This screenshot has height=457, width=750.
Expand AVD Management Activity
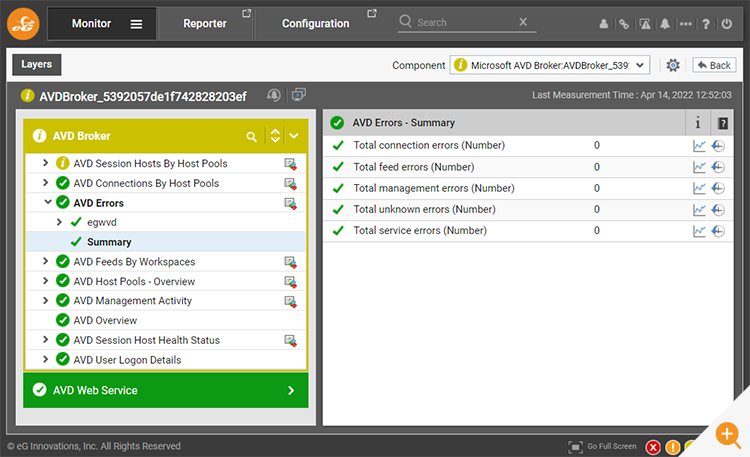45,301
